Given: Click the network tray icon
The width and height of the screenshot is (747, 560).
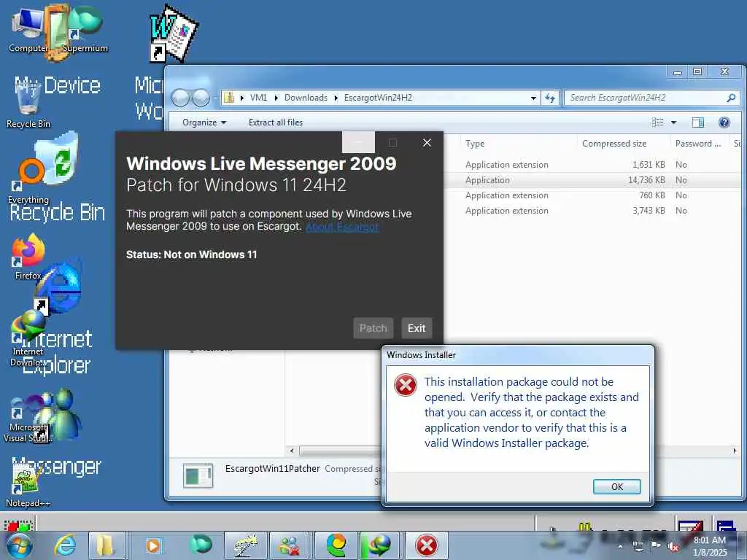Looking at the screenshot, I should 638,546.
